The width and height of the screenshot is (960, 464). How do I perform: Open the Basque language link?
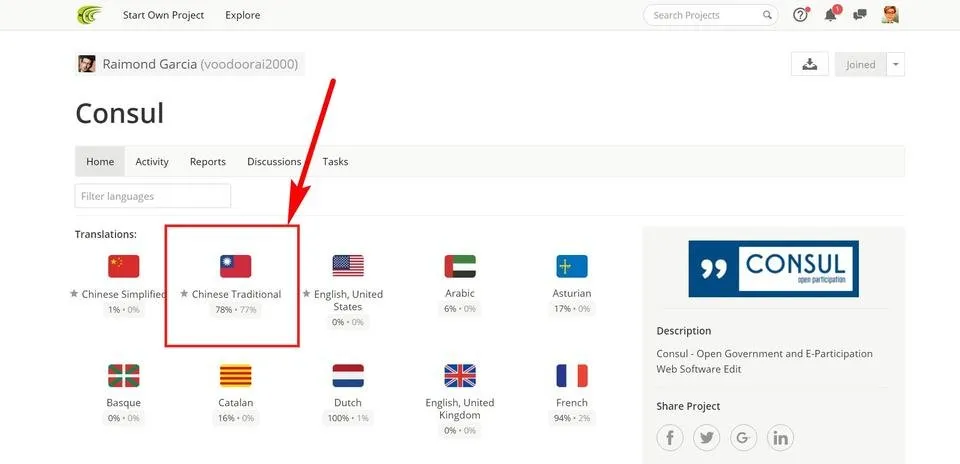[124, 402]
